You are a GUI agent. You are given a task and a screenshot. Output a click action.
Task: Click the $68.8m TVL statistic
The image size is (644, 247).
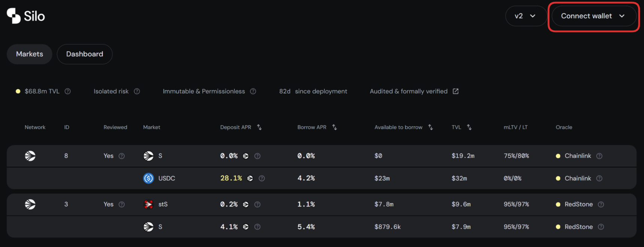(42, 91)
